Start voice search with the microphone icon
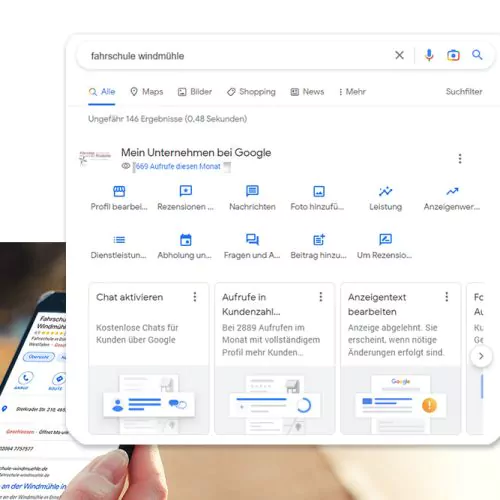Image resolution: width=500 pixels, height=500 pixels. 429,55
